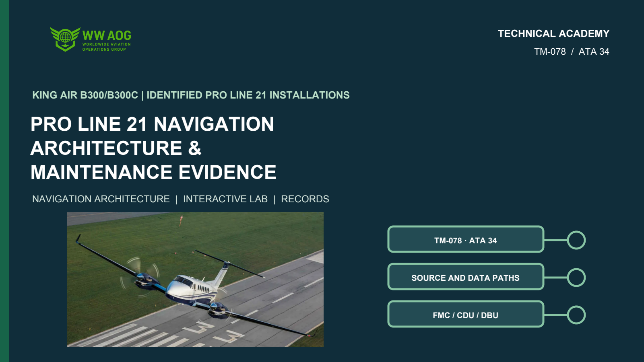Image resolution: width=644 pixels, height=362 pixels.
Task: Select INTERACTIVE LAB in the subtitle line
Action: click(225, 199)
